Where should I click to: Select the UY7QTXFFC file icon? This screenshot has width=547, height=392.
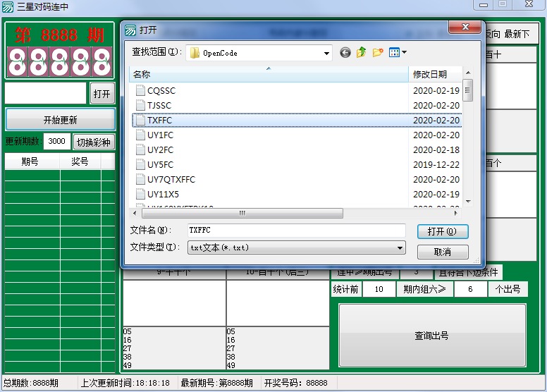140,180
